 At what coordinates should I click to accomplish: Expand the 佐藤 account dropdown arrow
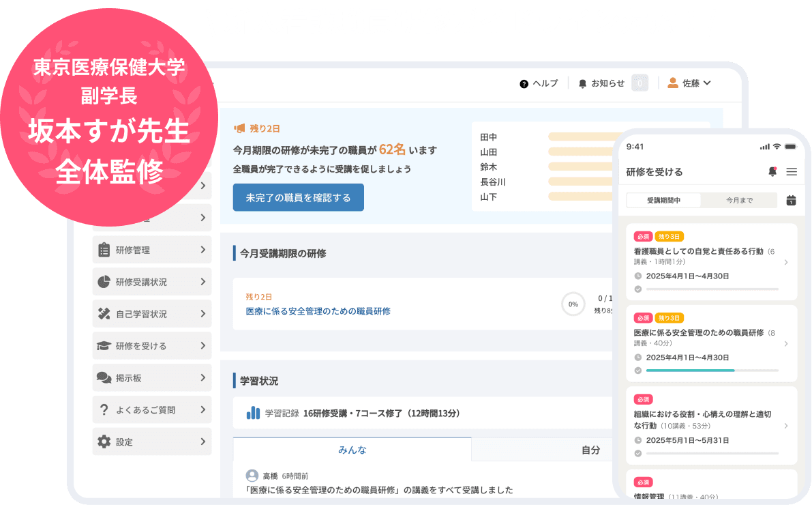tap(708, 83)
